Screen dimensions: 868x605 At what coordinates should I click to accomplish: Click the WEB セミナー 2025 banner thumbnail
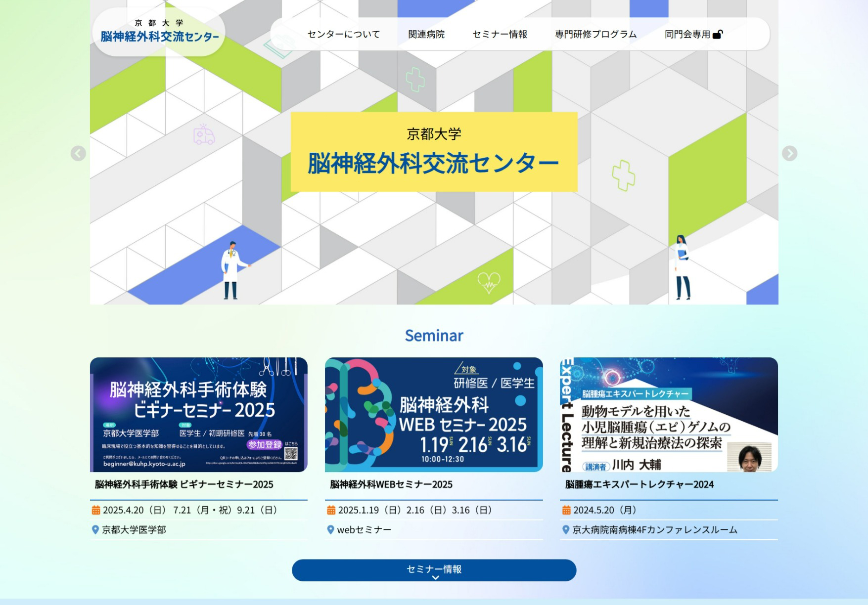pos(434,415)
